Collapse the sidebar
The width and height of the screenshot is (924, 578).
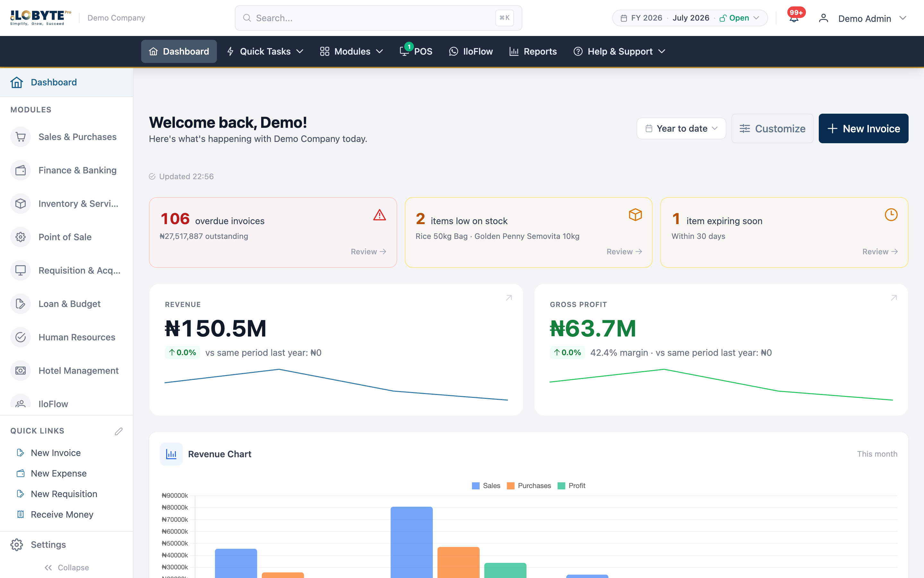(x=66, y=567)
